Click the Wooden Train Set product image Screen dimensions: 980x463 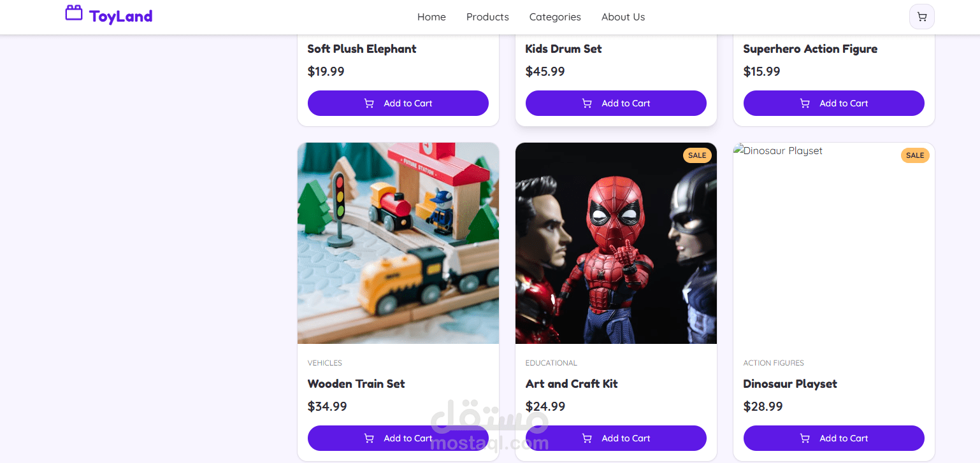398,243
